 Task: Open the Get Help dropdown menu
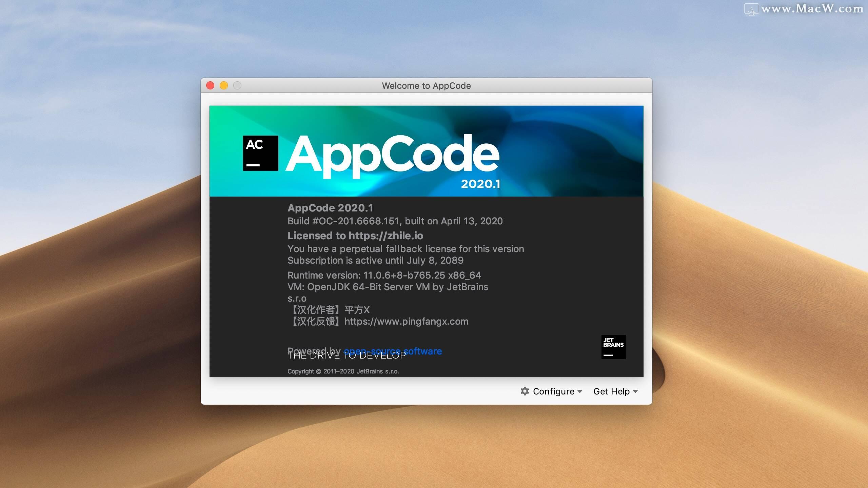click(x=611, y=391)
